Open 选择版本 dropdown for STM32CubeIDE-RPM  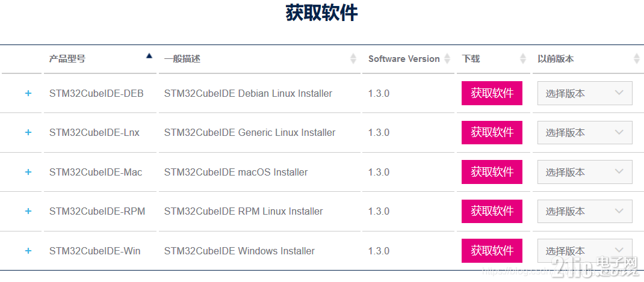[x=585, y=212]
